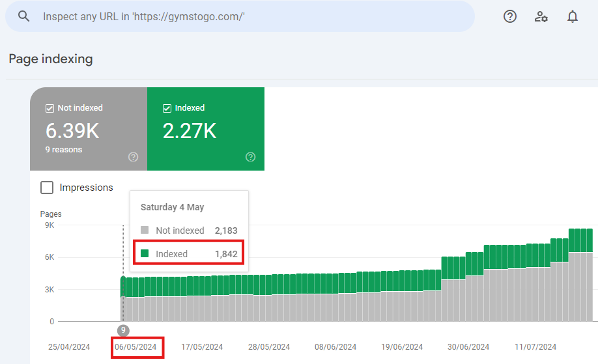Click the 30/06/2024 axis date label
Viewport: 598px width, 364px height.
[468, 347]
